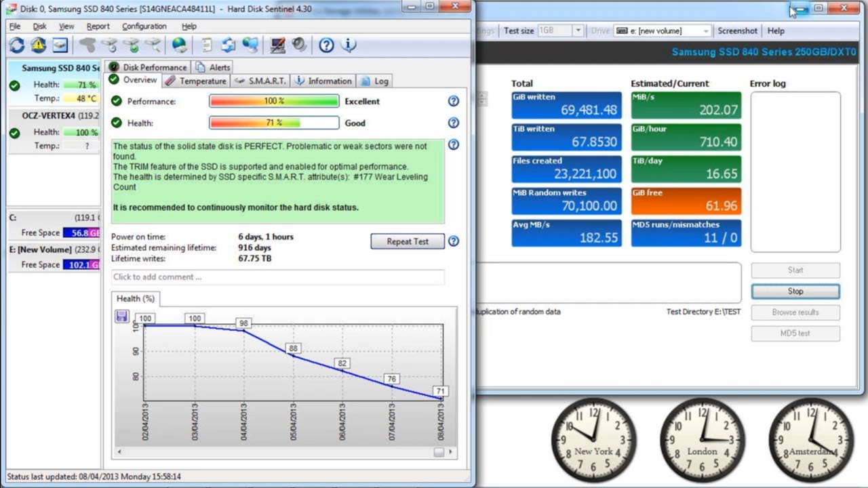Open Hard Disk Sentinel's Help menu
This screenshot has height=488, width=868.
(189, 26)
